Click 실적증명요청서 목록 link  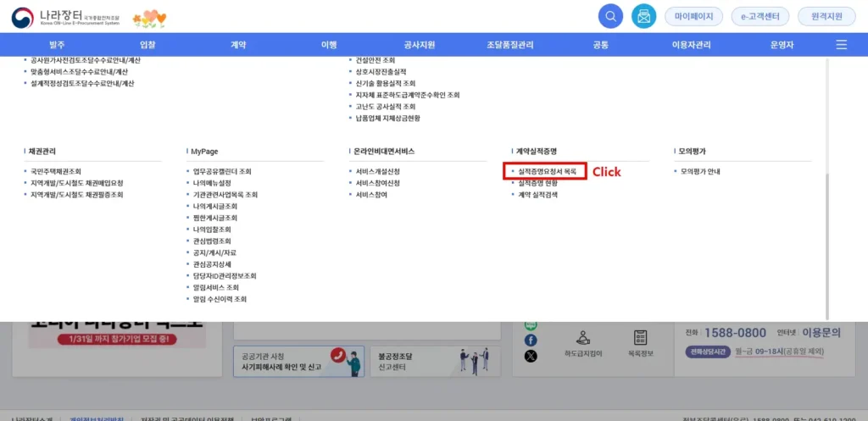[547, 171]
